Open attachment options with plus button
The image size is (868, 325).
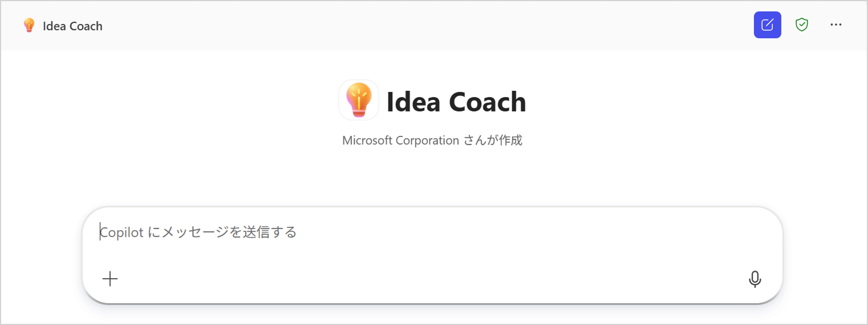[110, 279]
